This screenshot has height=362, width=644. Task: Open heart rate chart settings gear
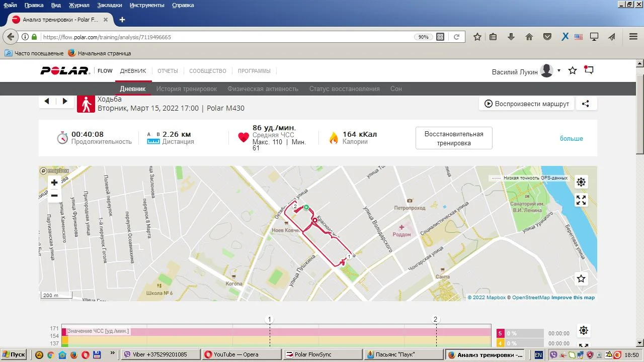(x=583, y=330)
